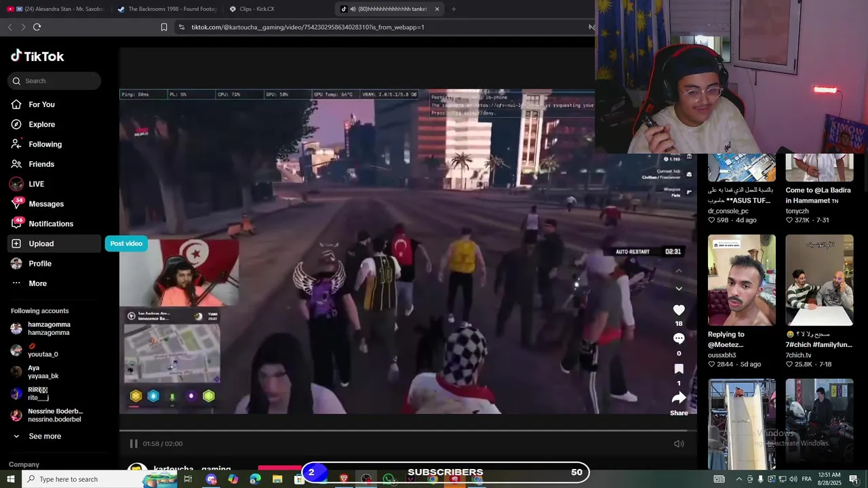Open nessrine.boderbel following account

coord(54,415)
